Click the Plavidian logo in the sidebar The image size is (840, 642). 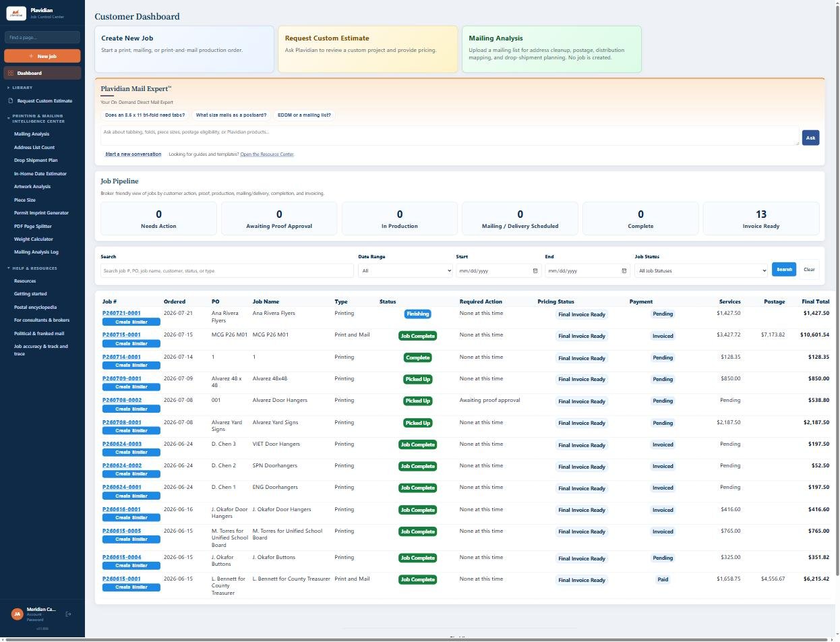point(16,13)
